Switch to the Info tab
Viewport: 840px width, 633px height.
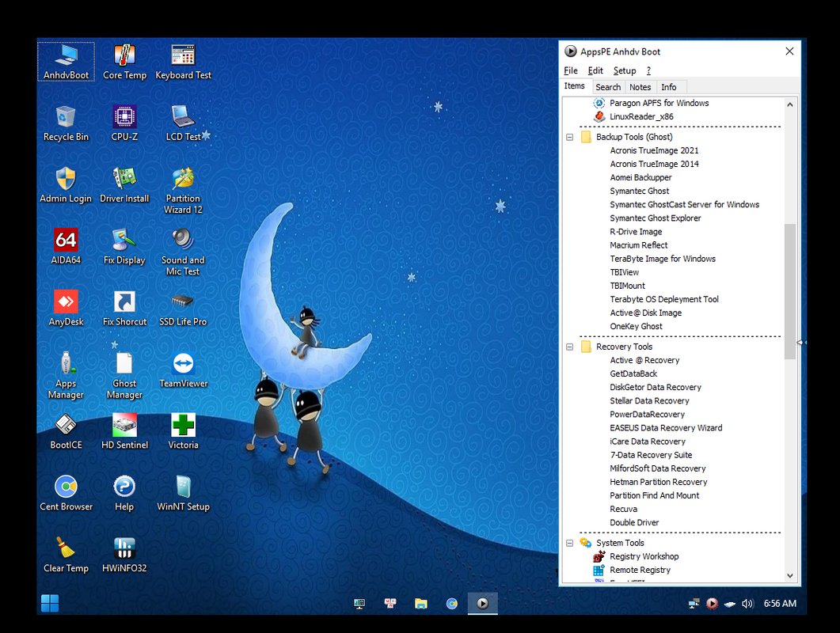(668, 87)
